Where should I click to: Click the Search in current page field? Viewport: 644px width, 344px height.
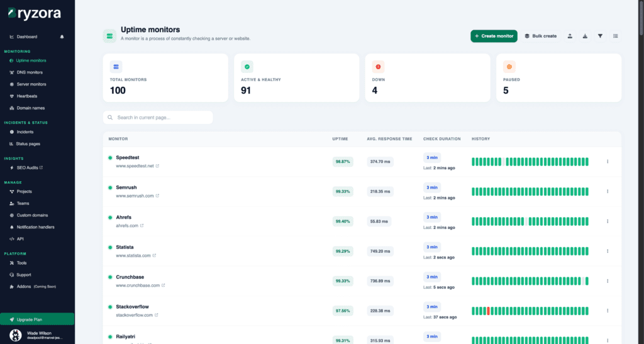click(x=158, y=118)
